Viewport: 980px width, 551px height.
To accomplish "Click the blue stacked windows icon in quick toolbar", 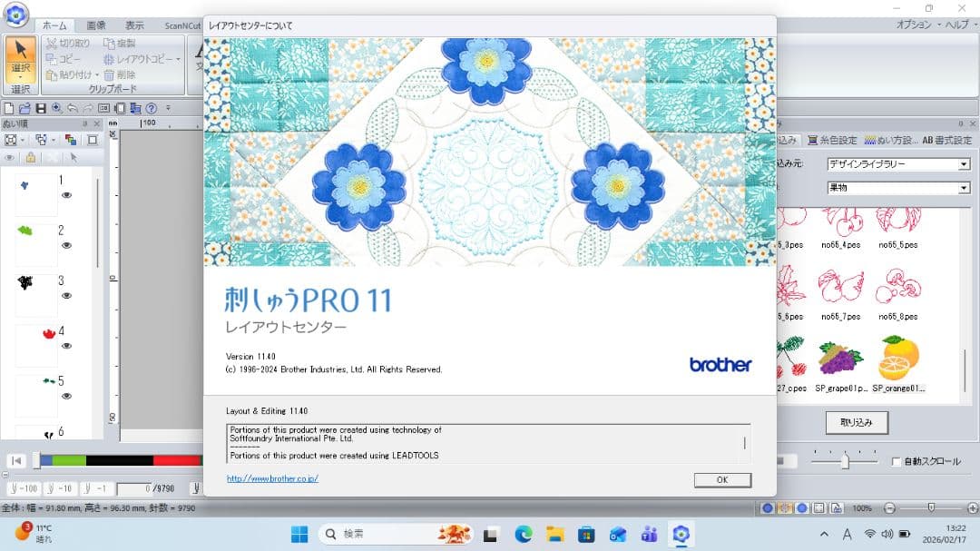I will point(135,108).
